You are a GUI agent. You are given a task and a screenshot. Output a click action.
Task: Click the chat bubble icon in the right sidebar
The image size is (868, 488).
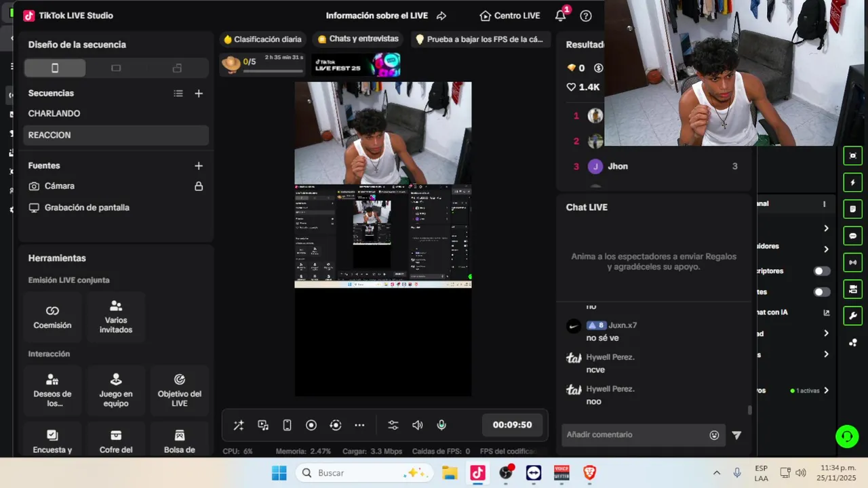[852, 236]
